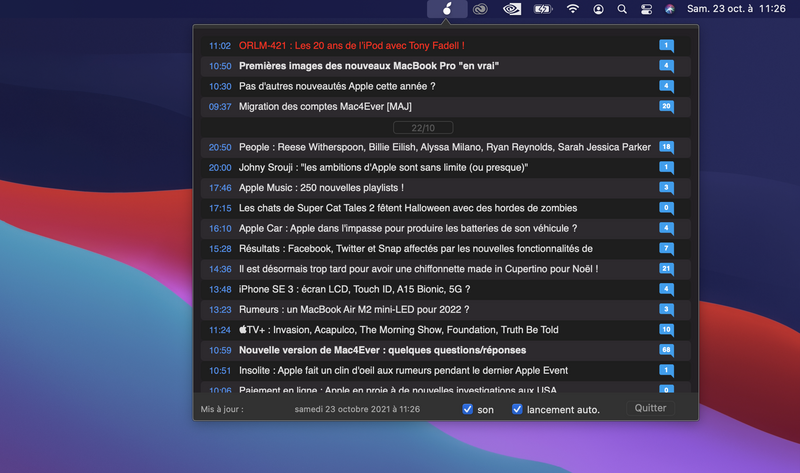800x473 pixels.
Task: Open the NVIDIA eye menu bar icon
Action: (x=512, y=9)
